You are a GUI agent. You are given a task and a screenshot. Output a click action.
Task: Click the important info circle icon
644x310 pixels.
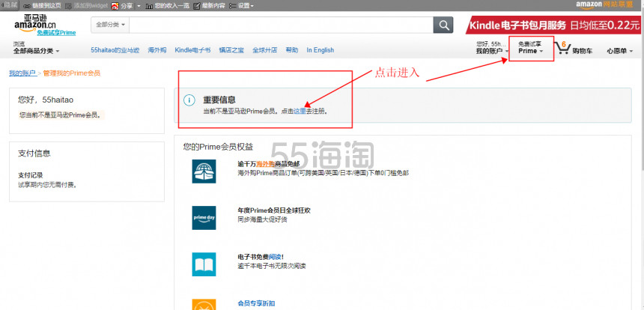pos(189,100)
